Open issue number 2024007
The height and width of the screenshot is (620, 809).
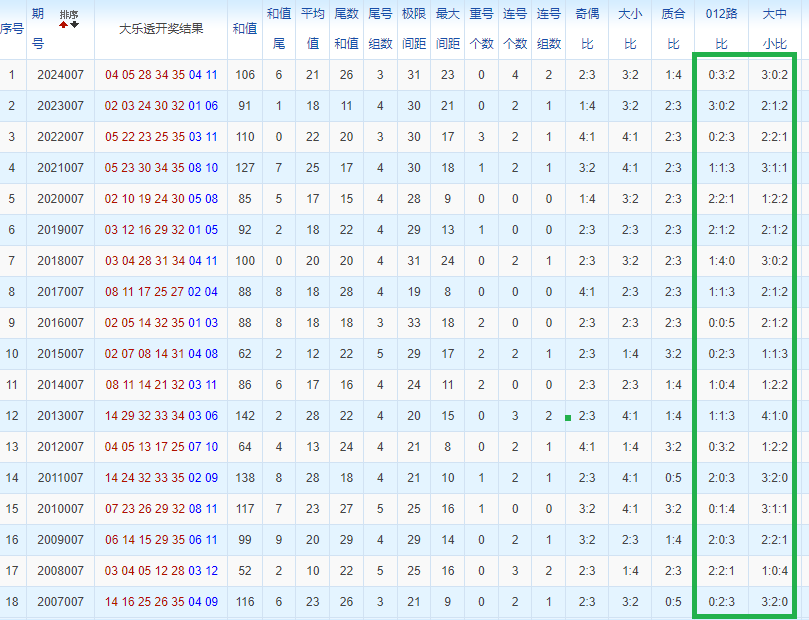tap(60, 75)
